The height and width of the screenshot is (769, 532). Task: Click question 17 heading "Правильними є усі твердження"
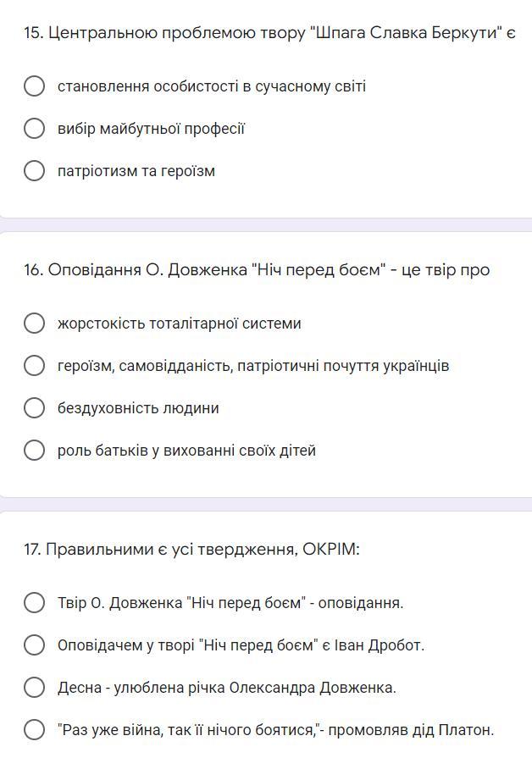(191, 550)
